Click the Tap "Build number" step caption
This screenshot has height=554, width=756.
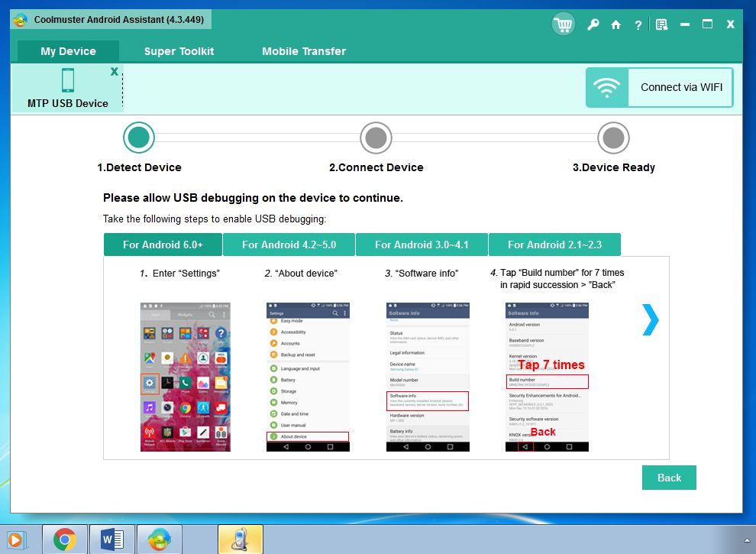(557, 279)
